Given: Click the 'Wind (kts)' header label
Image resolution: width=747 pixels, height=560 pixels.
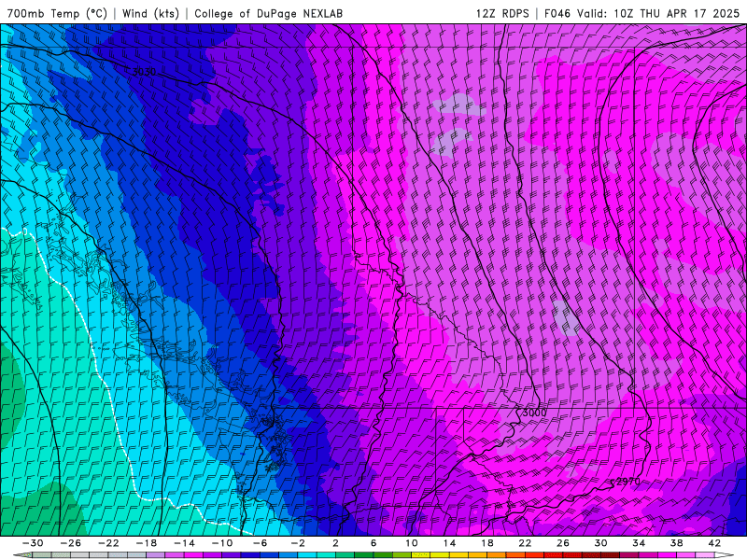Looking at the screenshot, I should tap(150, 13).
